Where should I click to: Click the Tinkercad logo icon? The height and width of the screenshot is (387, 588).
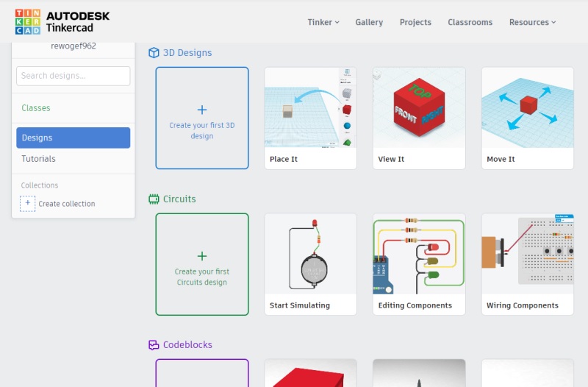click(x=28, y=22)
